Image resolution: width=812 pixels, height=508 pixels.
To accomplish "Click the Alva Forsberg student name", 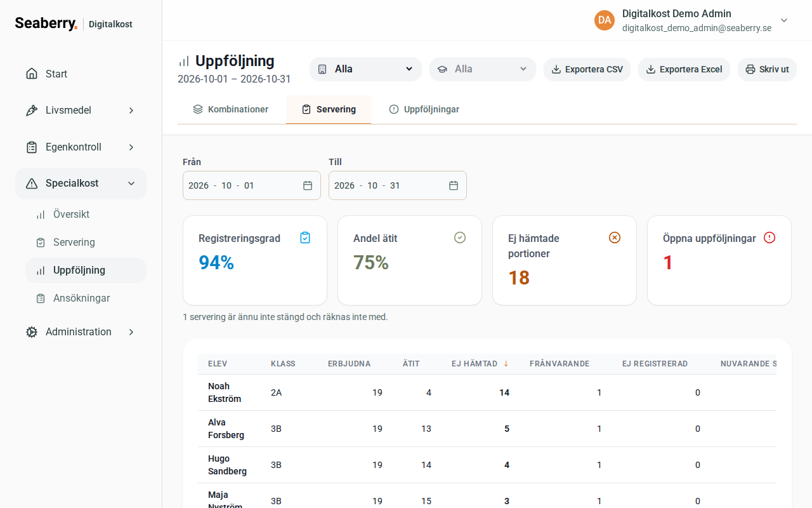I will [x=226, y=429].
